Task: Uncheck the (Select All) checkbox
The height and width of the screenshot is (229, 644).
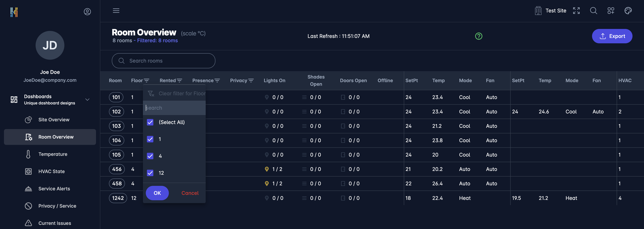Action: (150, 122)
